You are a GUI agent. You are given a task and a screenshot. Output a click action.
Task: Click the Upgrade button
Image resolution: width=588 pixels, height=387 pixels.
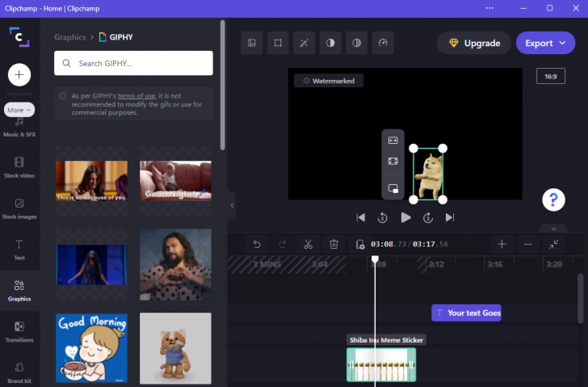pyautogui.click(x=474, y=43)
